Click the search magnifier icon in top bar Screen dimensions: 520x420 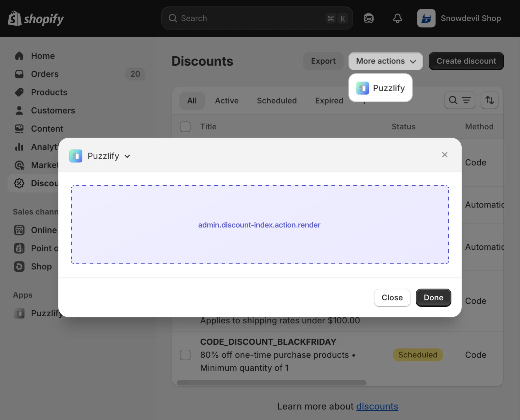[x=173, y=18]
